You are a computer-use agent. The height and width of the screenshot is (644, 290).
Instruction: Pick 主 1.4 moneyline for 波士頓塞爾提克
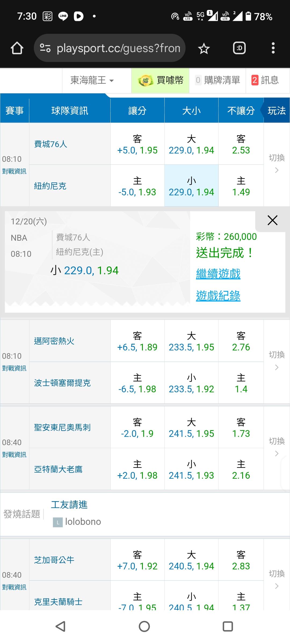coord(241,383)
